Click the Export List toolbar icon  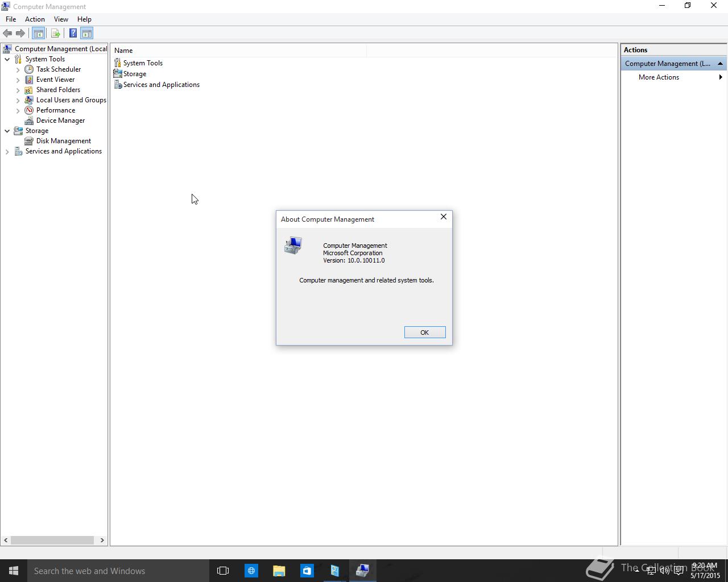coord(55,34)
